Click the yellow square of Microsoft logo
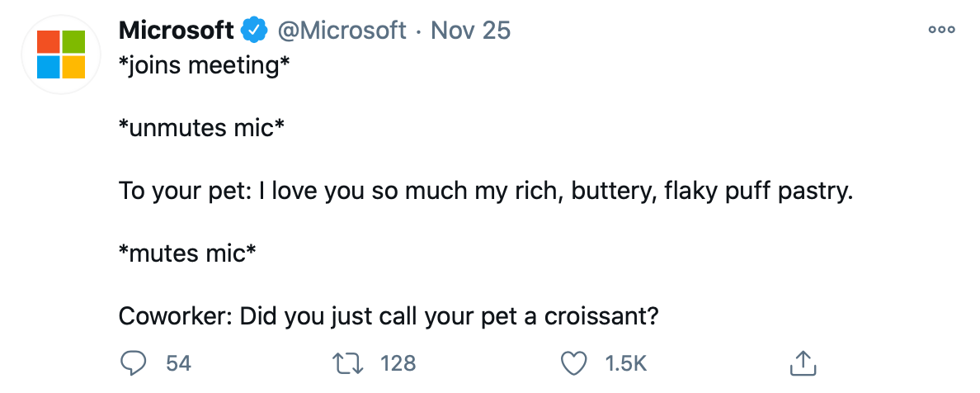 [74, 67]
